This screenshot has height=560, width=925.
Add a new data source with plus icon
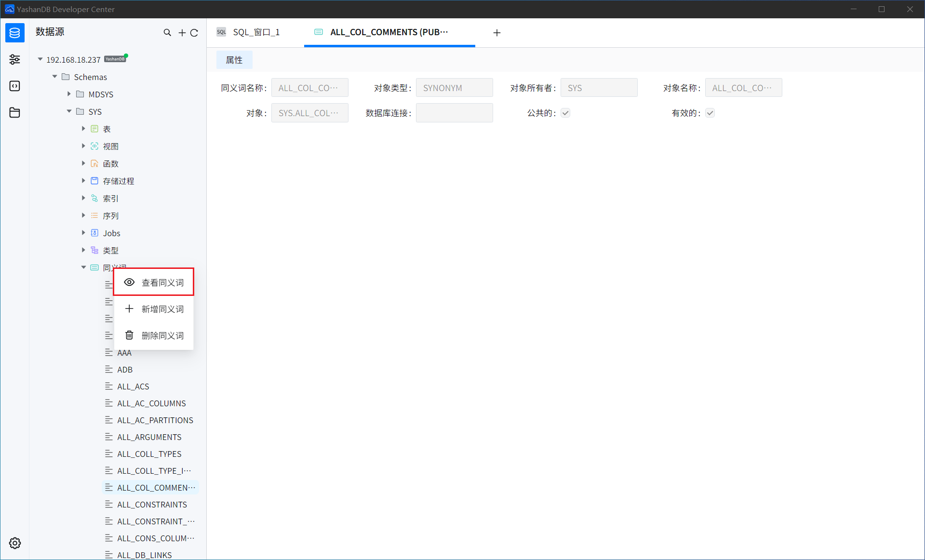pos(182,33)
